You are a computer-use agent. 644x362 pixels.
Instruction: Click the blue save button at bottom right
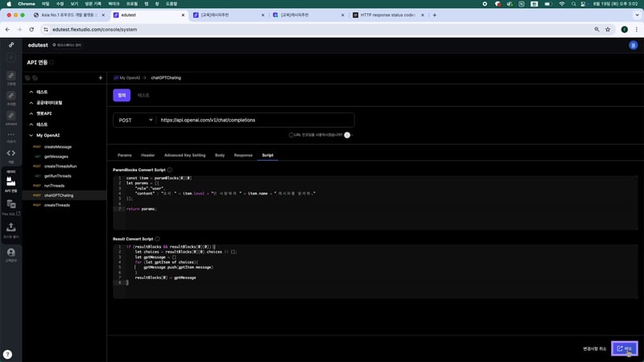click(625, 348)
